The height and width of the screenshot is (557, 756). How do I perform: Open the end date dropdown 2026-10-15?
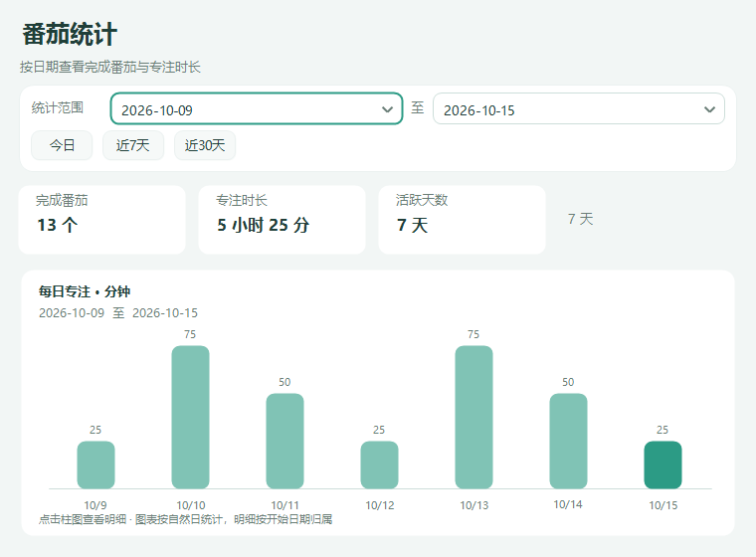click(x=579, y=108)
